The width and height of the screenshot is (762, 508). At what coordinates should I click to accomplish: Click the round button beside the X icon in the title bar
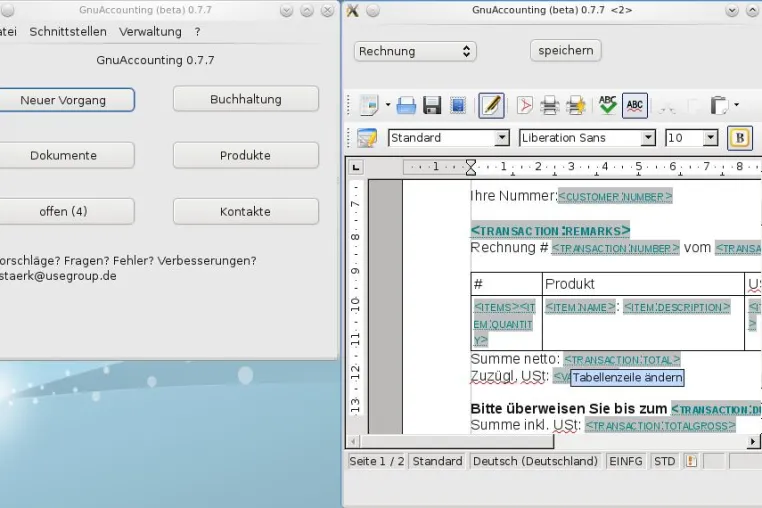click(373, 10)
